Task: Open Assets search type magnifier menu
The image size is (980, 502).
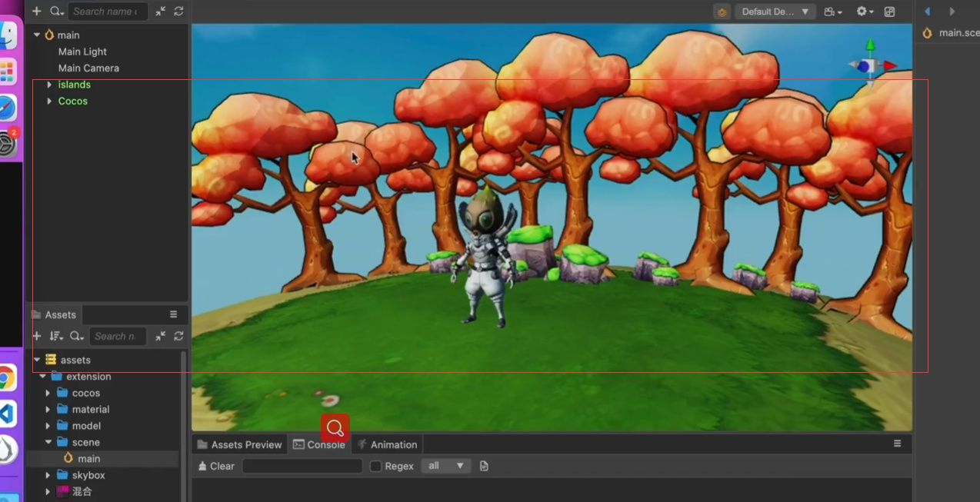Action: (77, 336)
